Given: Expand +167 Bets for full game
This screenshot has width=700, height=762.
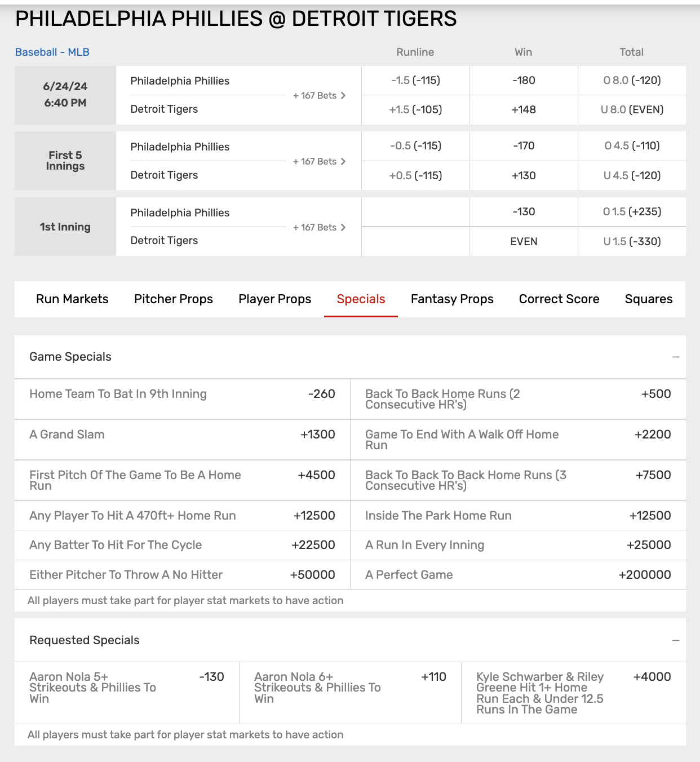Looking at the screenshot, I should click(319, 96).
